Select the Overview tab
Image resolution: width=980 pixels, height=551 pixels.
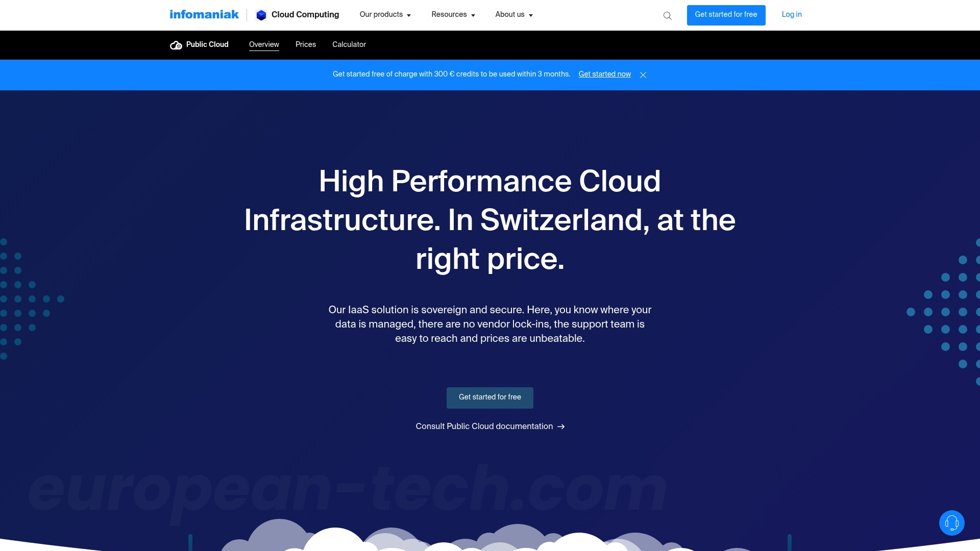coord(263,45)
